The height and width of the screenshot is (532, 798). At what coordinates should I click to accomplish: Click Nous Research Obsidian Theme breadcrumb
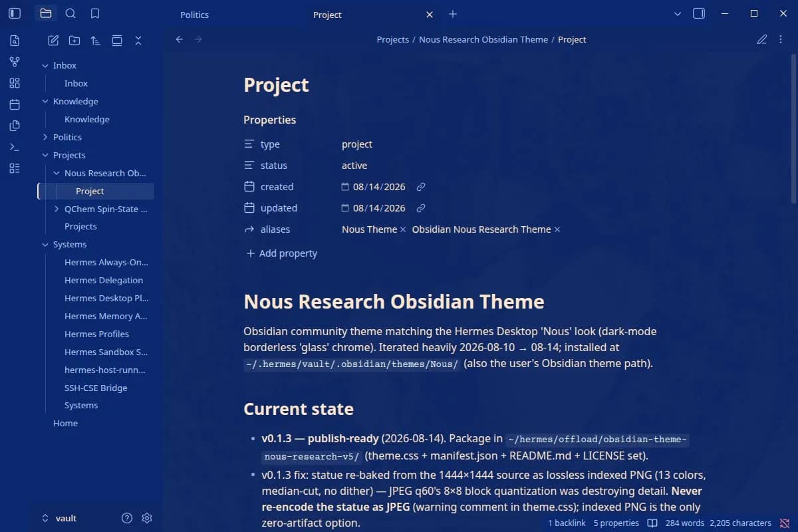click(x=483, y=39)
